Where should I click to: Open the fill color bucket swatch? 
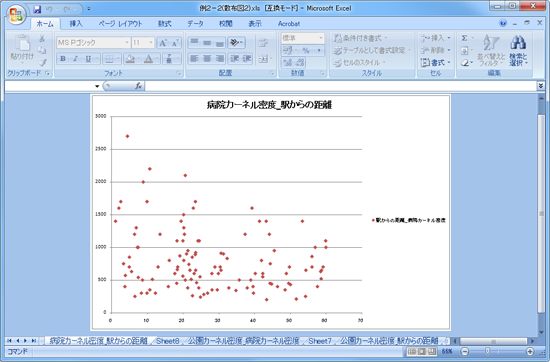(130, 59)
